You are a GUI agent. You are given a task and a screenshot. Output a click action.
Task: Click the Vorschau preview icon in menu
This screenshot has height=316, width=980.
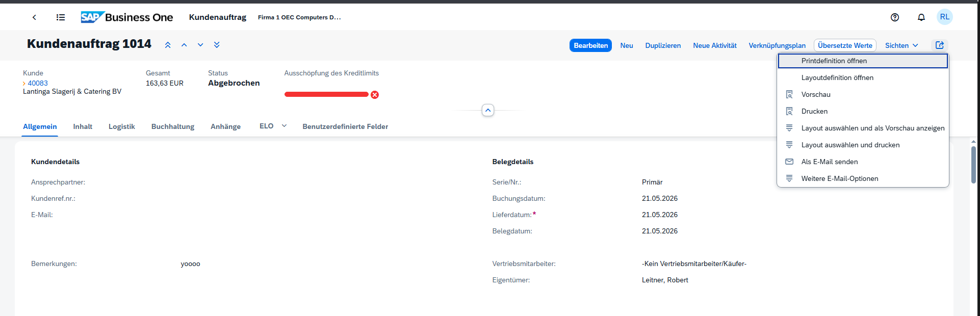789,94
